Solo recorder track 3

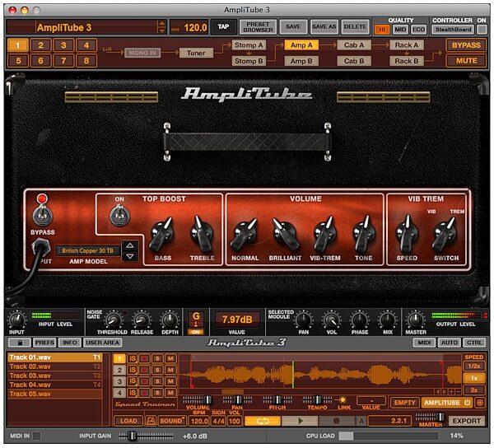(x=157, y=381)
